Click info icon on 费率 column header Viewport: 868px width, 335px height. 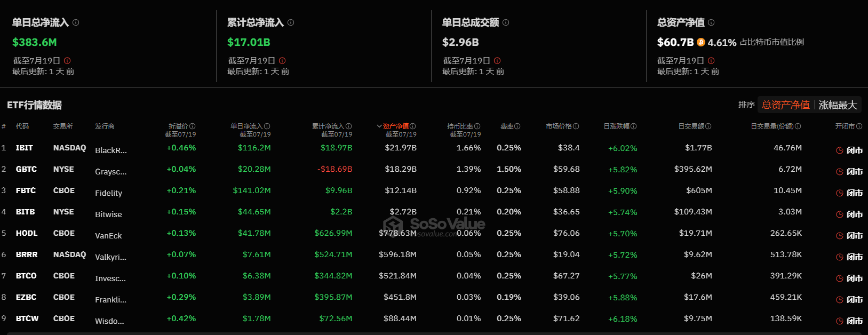517,126
